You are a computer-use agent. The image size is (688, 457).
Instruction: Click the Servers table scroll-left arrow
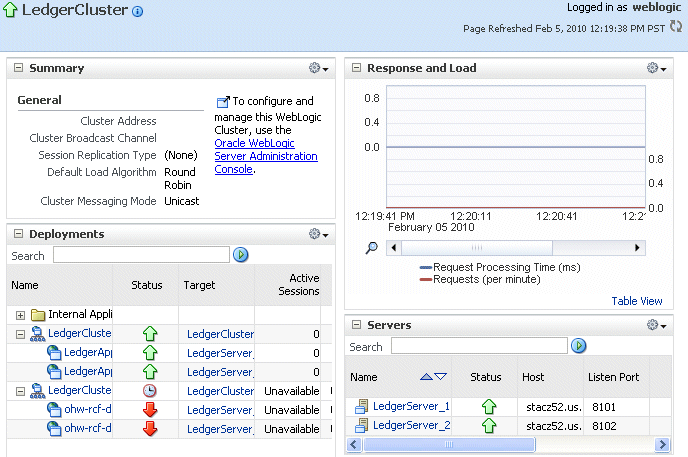[x=354, y=445]
